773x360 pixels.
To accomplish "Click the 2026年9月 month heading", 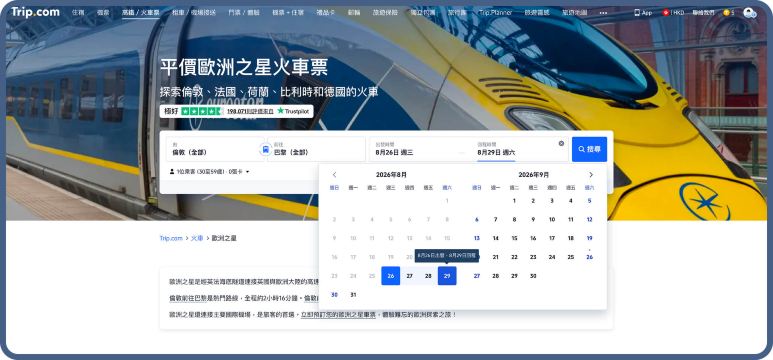I will pyautogui.click(x=533, y=175).
